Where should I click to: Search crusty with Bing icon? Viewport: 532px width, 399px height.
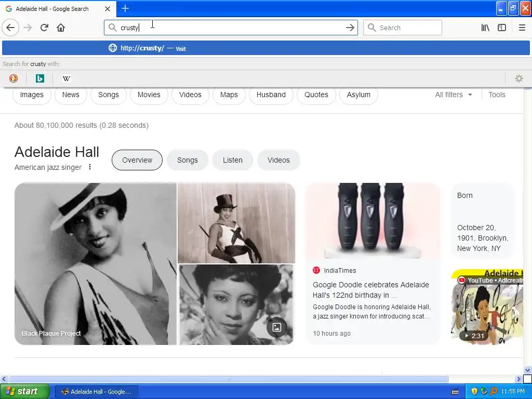coord(40,78)
